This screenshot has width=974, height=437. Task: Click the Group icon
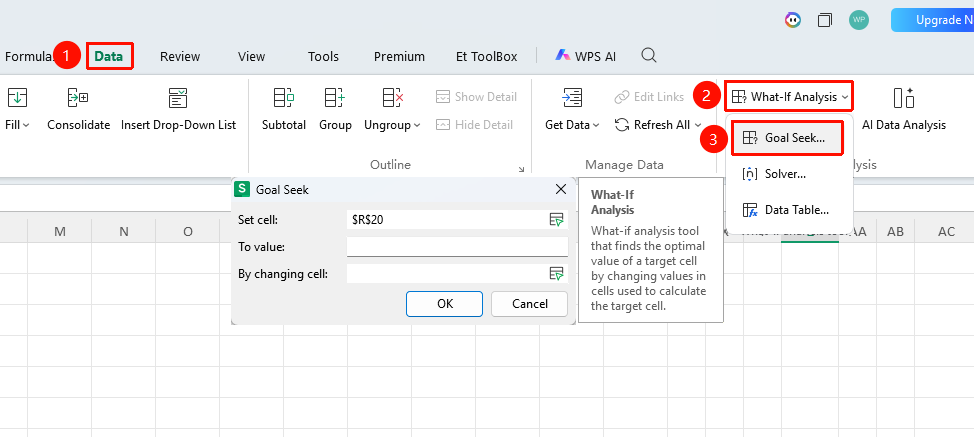coord(335,97)
